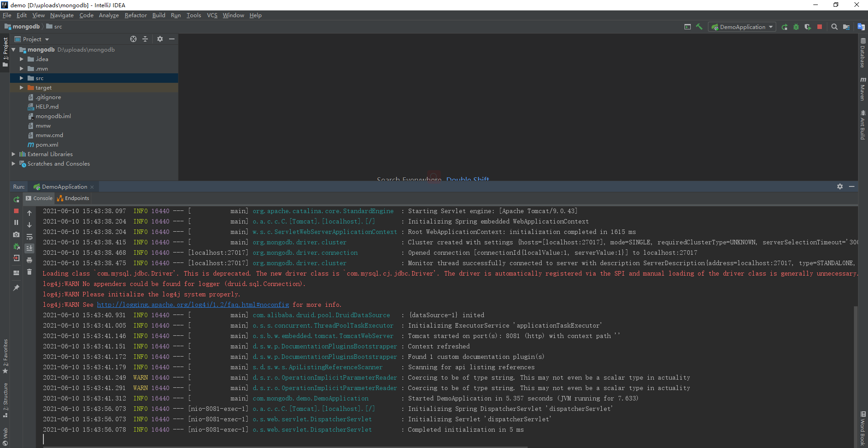
Task: Open Project panel settings gear
Action: coord(160,39)
